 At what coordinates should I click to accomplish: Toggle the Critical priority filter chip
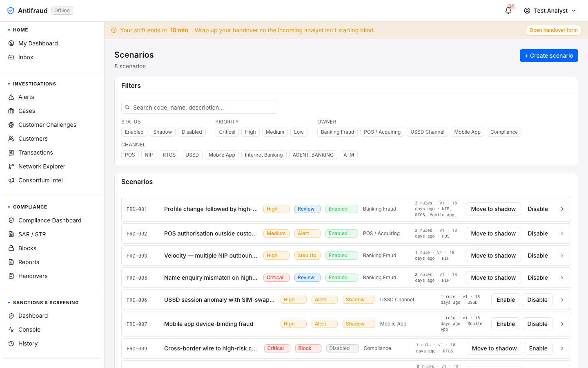pyautogui.click(x=227, y=132)
